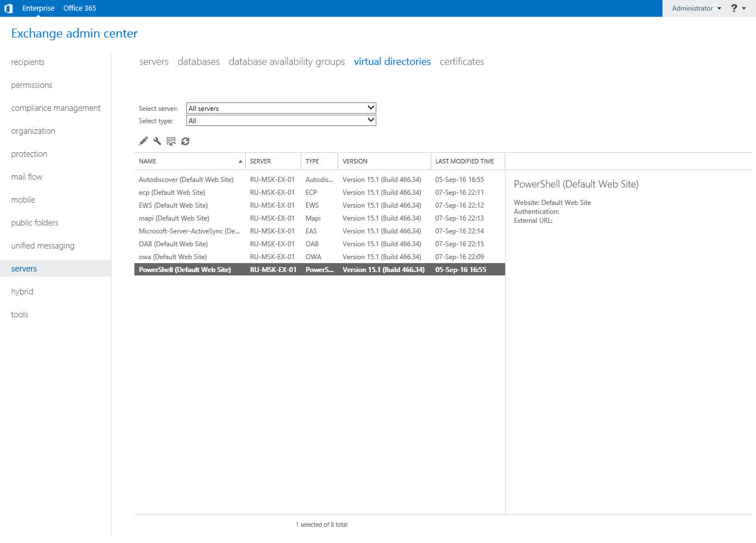Open the dropdown arrow next to help
756x543 pixels.
(744, 8)
